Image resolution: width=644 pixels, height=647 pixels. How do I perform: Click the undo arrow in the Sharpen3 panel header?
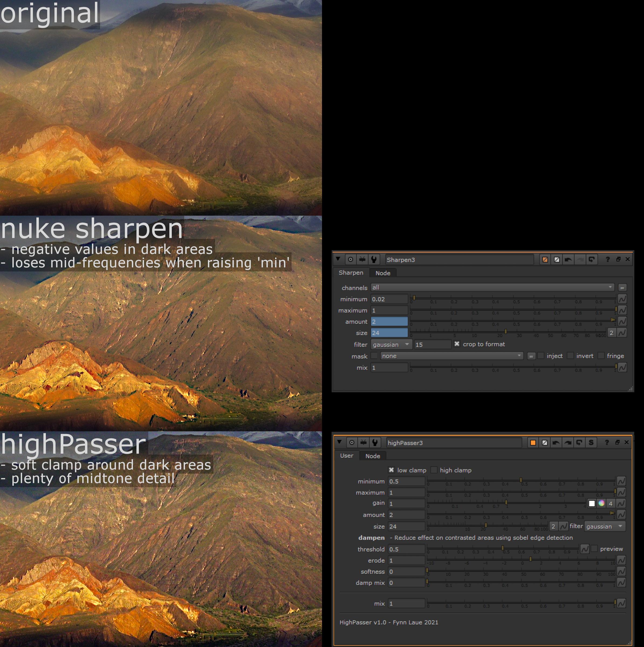(568, 260)
